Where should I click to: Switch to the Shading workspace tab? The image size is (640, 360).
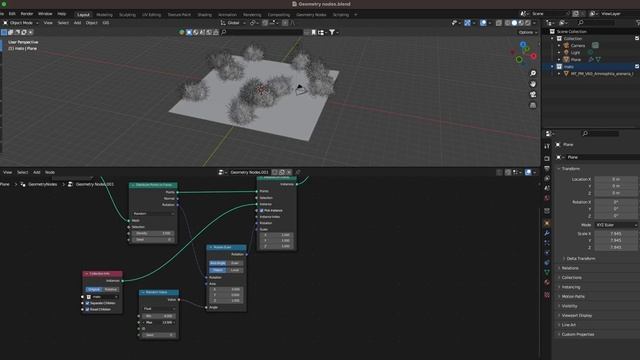tap(204, 15)
